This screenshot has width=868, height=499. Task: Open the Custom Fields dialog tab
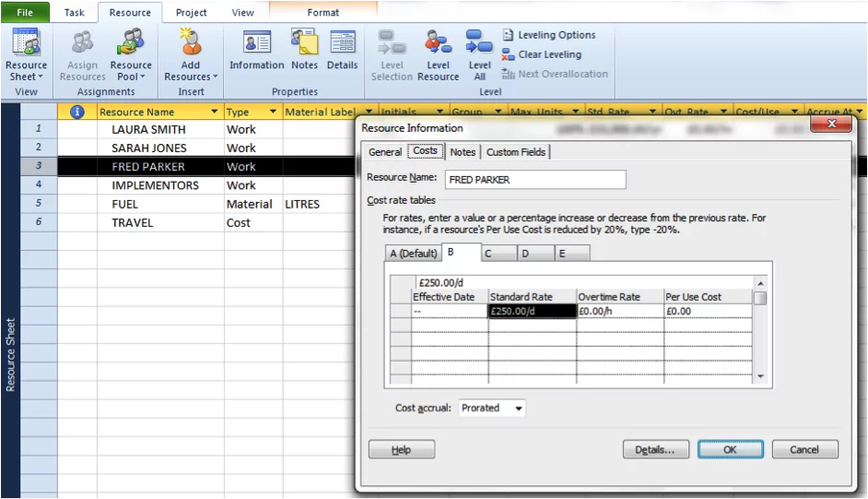[x=516, y=152]
